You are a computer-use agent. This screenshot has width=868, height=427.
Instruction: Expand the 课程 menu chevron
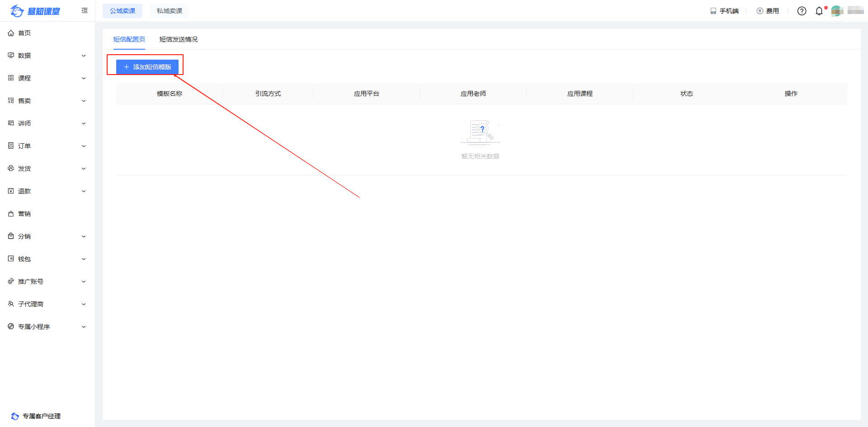point(84,78)
